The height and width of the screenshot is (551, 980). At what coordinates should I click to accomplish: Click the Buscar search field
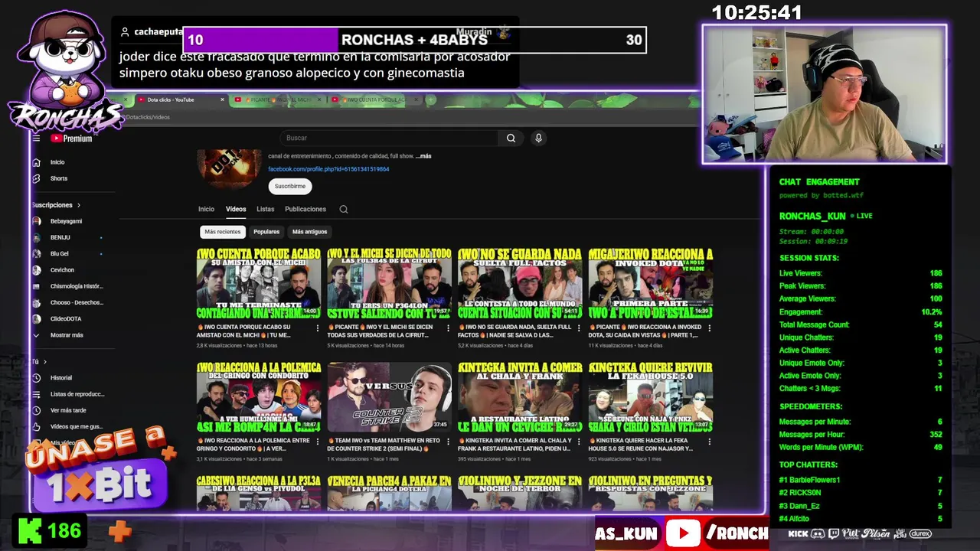tap(390, 138)
